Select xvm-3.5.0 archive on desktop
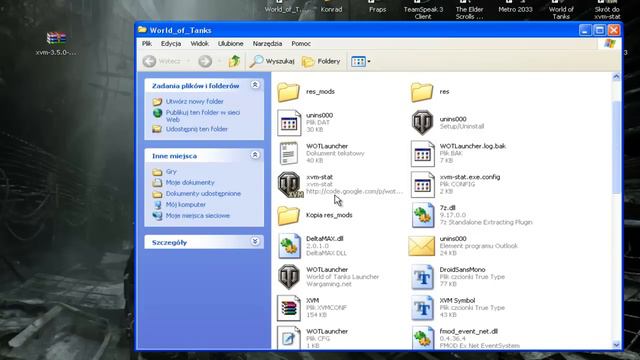640x360 pixels. click(x=56, y=43)
